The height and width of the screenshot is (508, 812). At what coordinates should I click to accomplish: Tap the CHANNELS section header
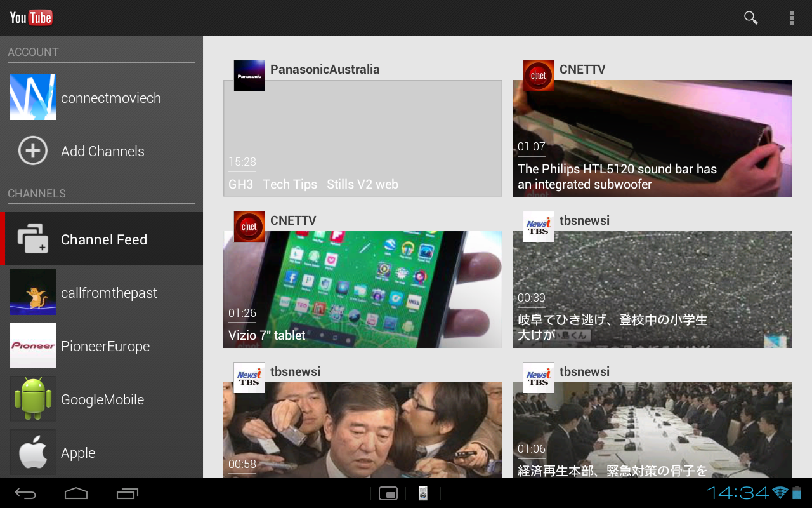pos(37,194)
